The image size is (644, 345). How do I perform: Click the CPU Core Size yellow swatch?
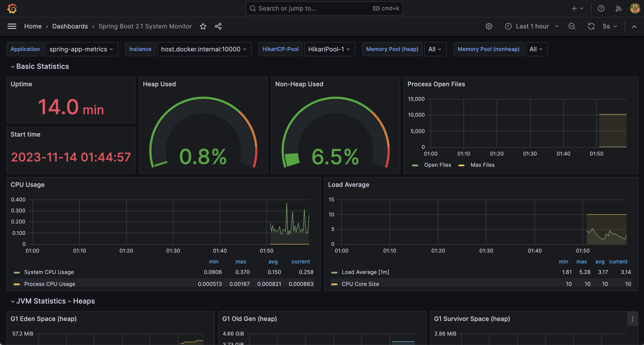(x=334, y=285)
